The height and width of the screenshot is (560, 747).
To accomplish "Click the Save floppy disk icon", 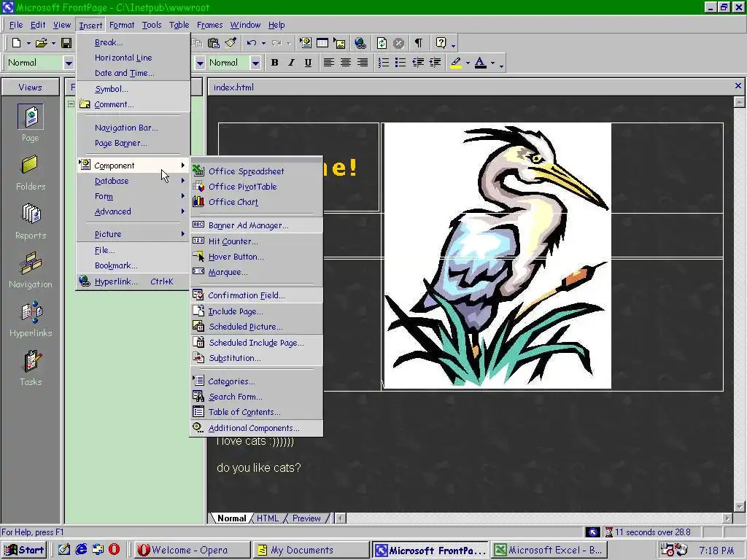I will pos(66,43).
